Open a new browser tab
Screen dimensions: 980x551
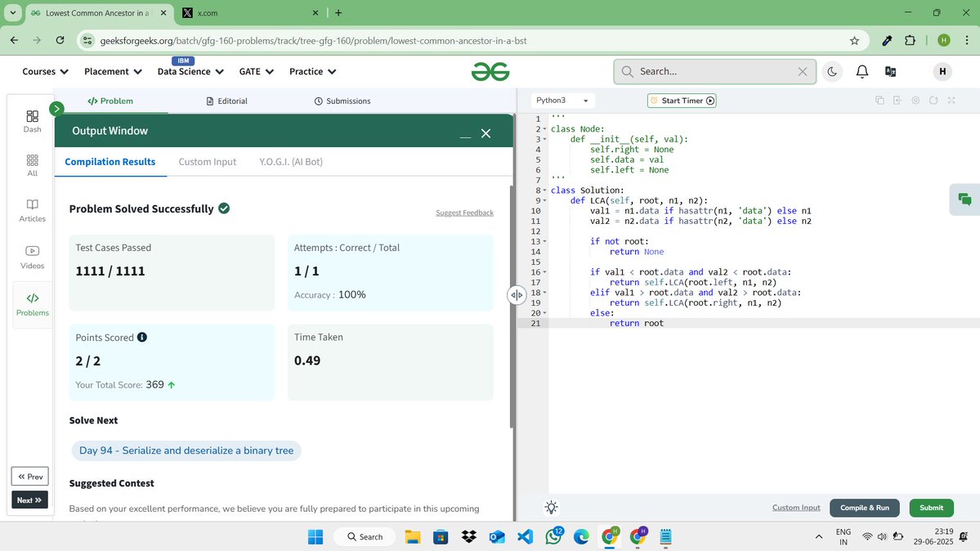pos(338,12)
